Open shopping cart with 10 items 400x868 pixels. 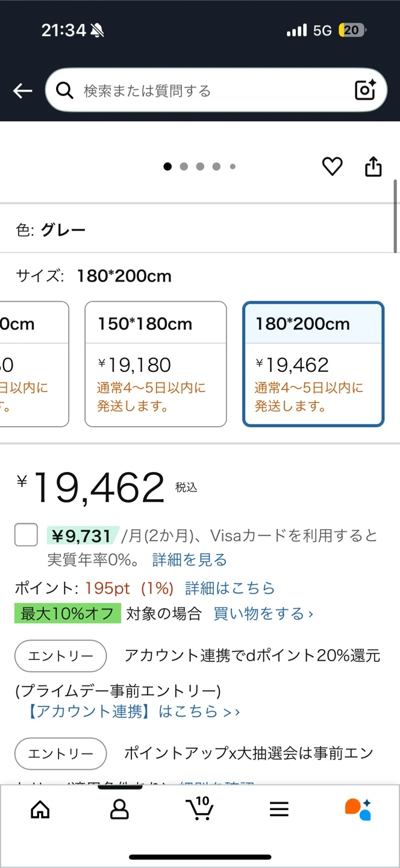click(199, 808)
